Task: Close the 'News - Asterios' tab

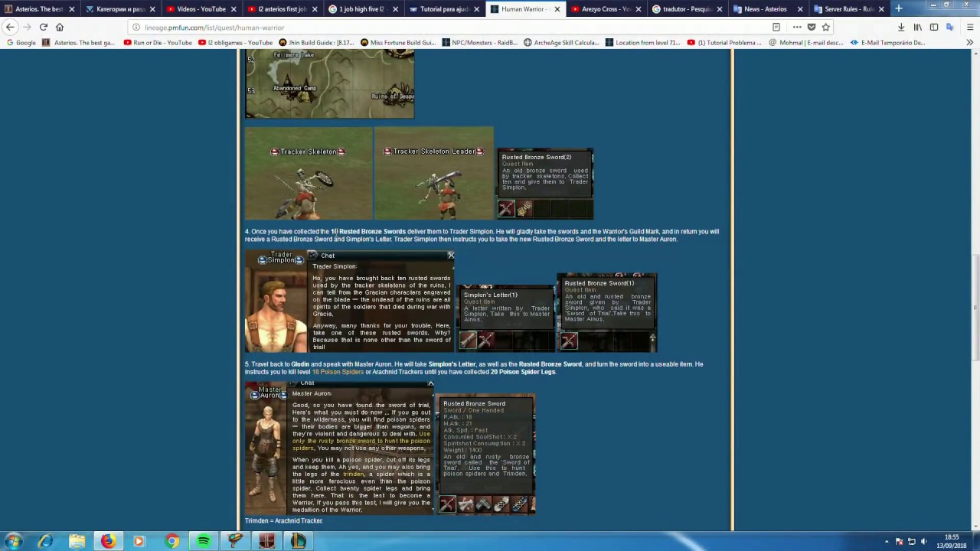Action: [799, 9]
